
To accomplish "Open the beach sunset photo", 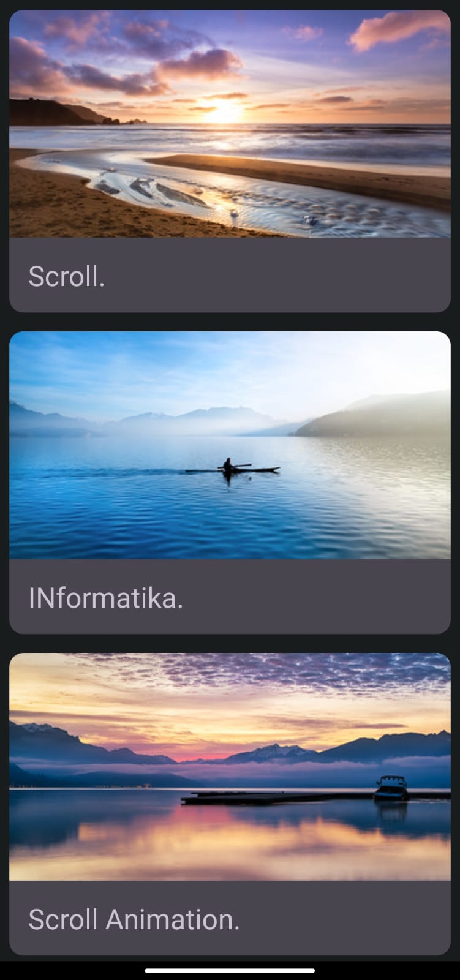I will click(230, 124).
